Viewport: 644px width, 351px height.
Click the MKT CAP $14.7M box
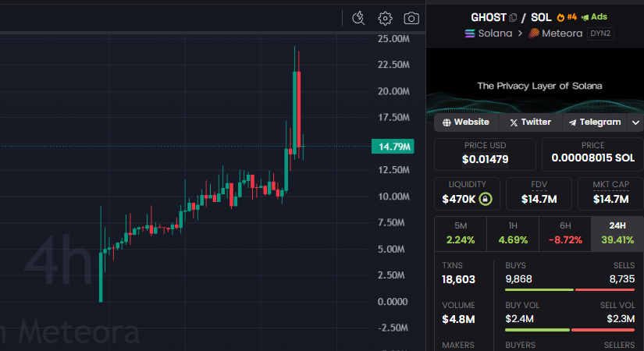pyautogui.click(x=610, y=193)
